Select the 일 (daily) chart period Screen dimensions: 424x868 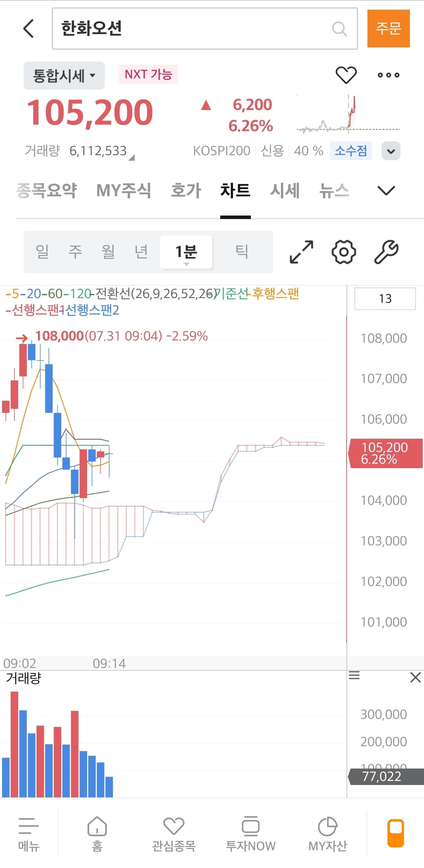point(42,252)
